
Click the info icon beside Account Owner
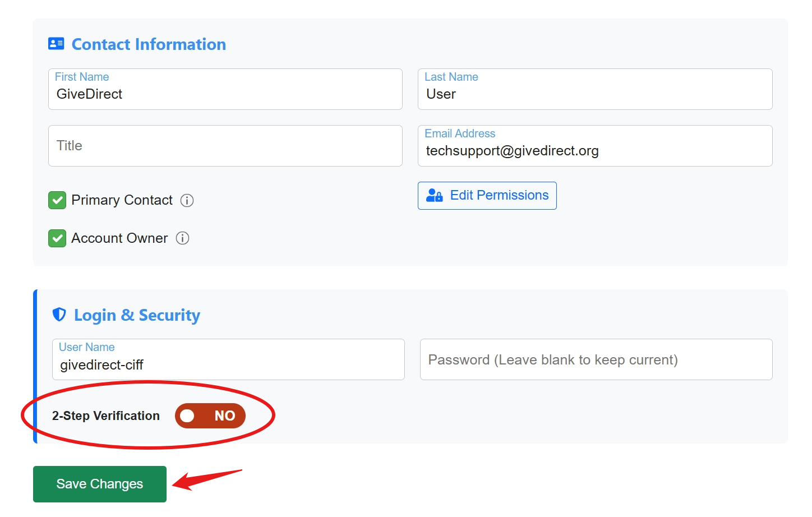tap(182, 238)
